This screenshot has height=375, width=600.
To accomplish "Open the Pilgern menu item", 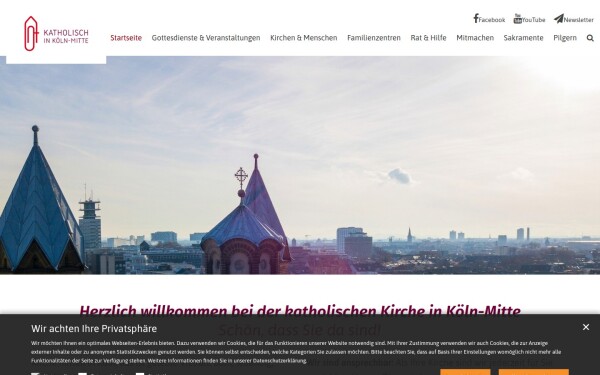I will click(564, 38).
